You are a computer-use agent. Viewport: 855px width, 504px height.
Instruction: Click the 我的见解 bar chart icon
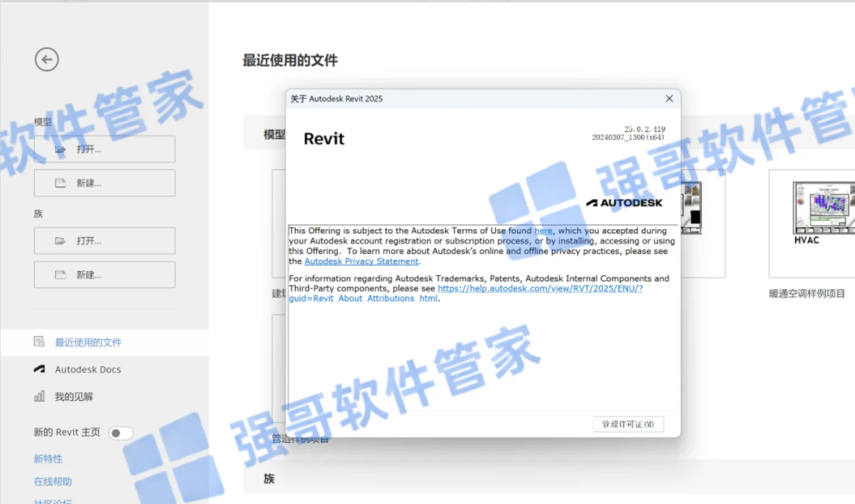tap(39, 397)
